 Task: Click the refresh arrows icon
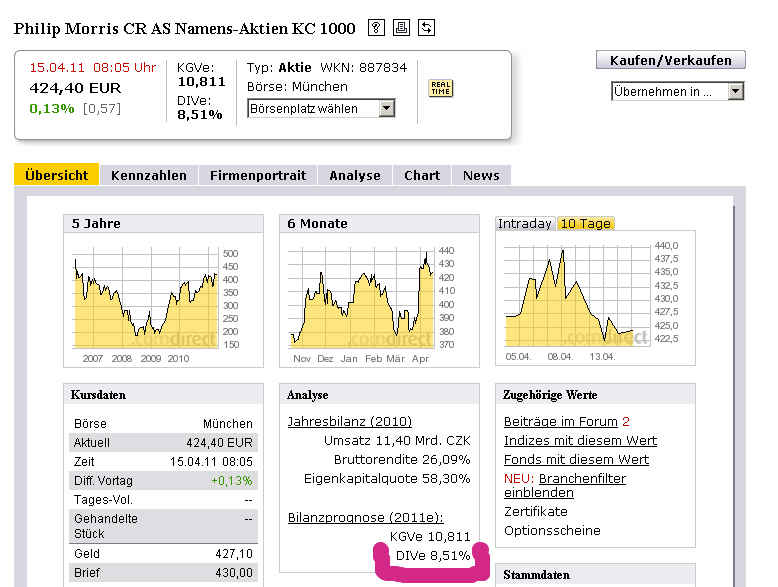(x=426, y=28)
